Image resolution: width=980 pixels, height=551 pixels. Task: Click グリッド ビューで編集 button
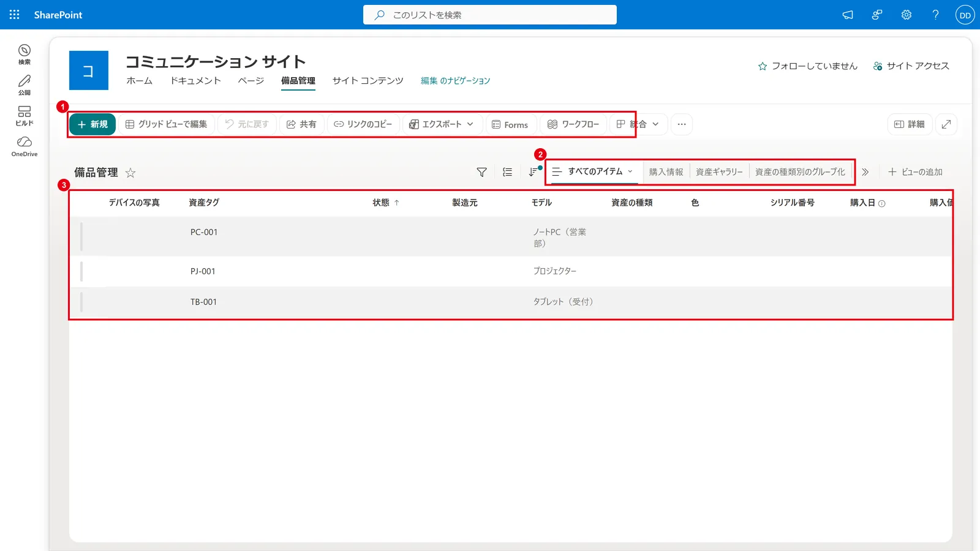[x=166, y=124]
